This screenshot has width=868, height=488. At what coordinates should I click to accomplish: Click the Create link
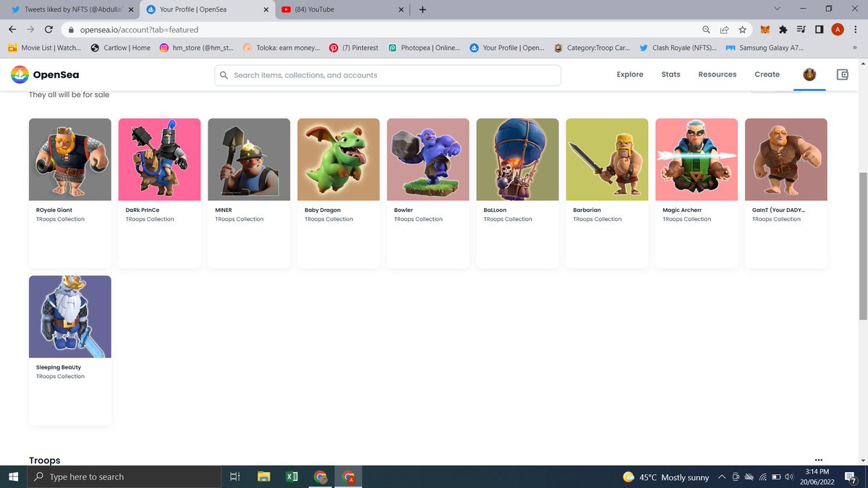(x=767, y=74)
